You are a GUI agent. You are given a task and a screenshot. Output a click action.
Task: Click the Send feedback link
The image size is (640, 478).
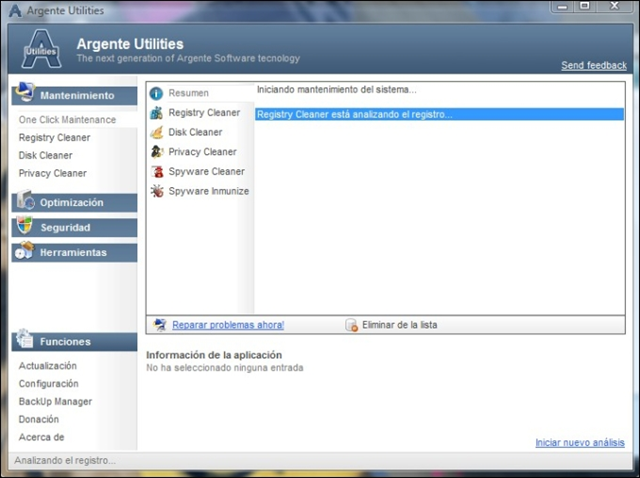594,65
